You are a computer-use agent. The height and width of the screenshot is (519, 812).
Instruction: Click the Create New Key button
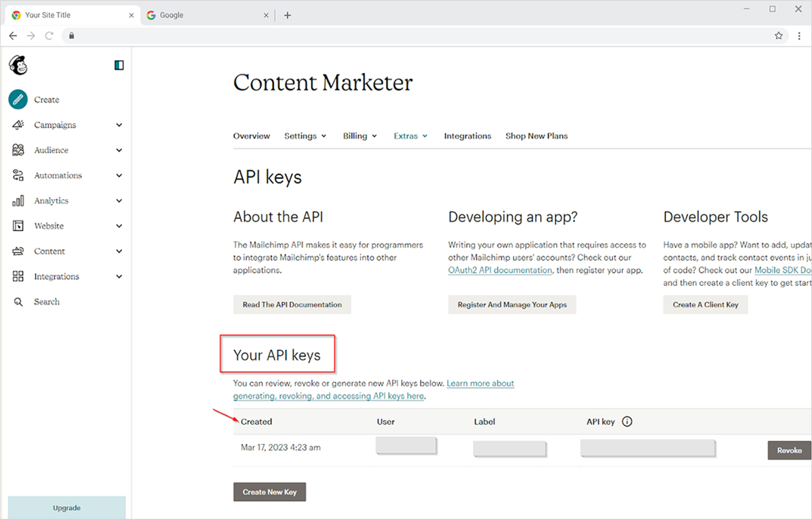[269, 492]
